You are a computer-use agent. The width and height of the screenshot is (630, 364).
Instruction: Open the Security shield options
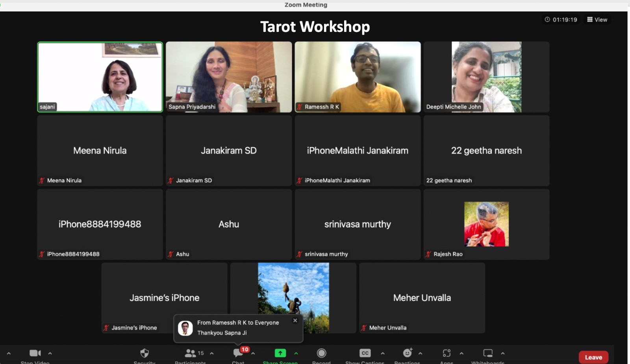145,353
